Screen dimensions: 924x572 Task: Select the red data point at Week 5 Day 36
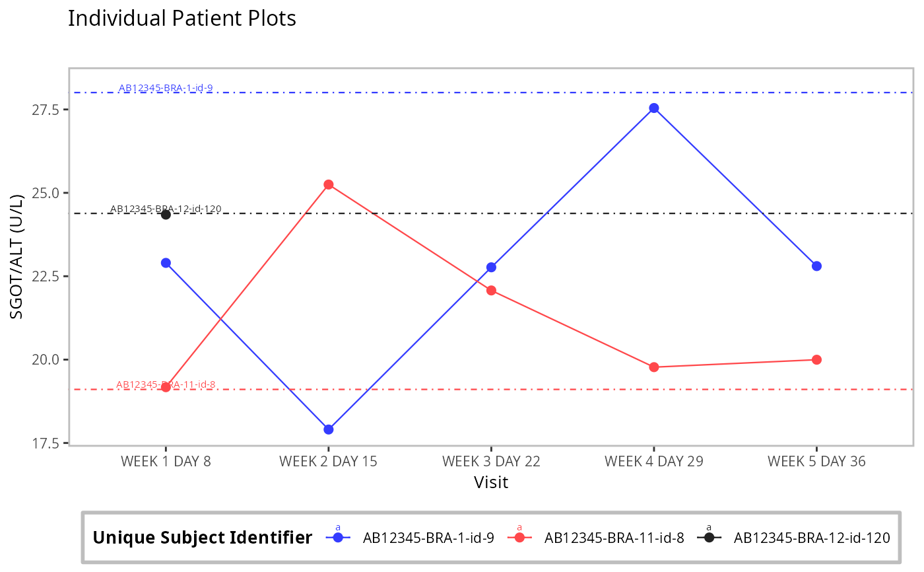(x=816, y=359)
